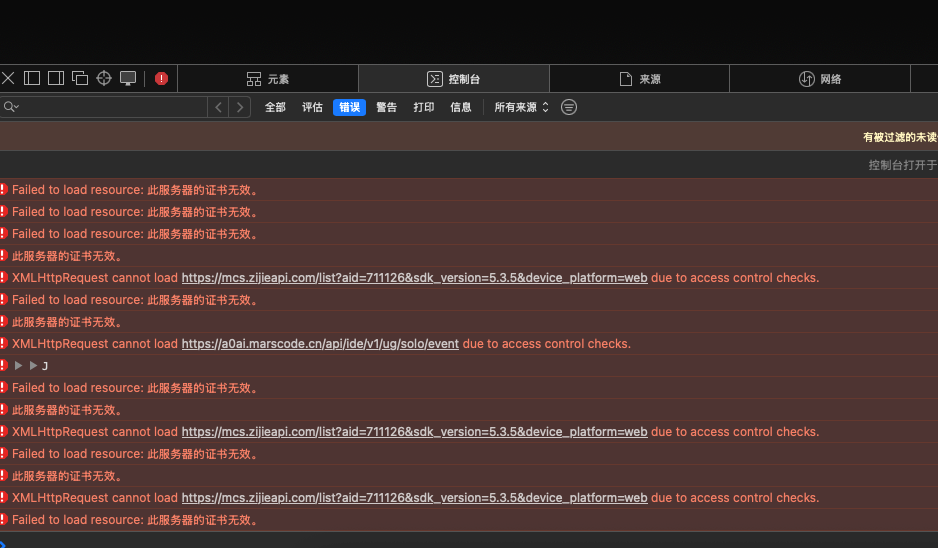Open the 网络 tab
Viewport: 938px width, 548px height.
click(x=820, y=79)
